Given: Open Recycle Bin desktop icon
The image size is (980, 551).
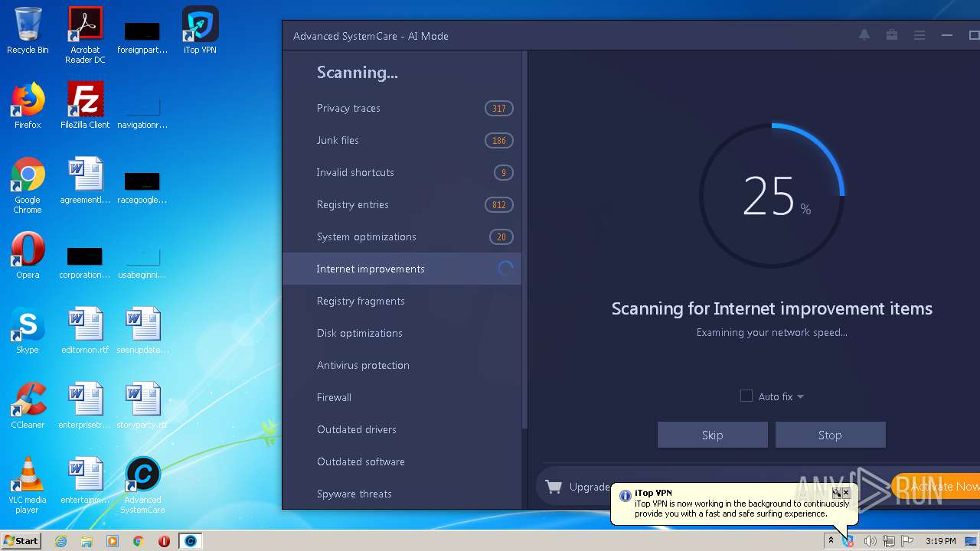Looking at the screenshot, I should [x=28, y=31].
